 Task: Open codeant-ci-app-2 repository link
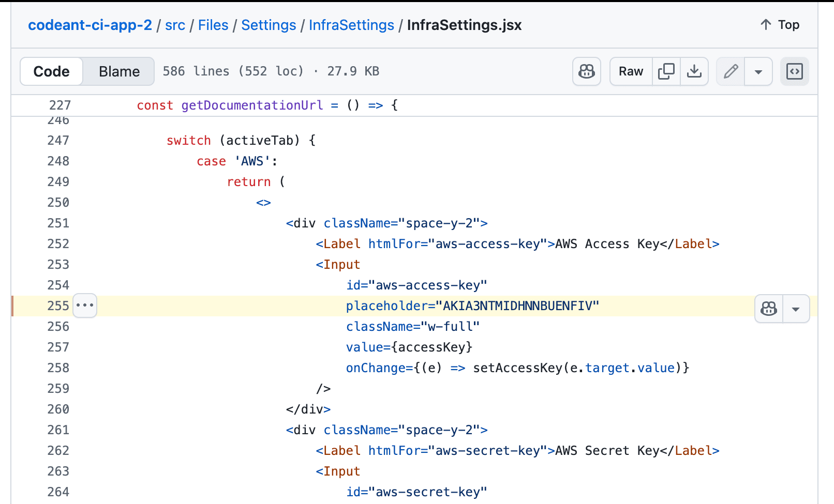pyautogui.click(x=90, y=25)
